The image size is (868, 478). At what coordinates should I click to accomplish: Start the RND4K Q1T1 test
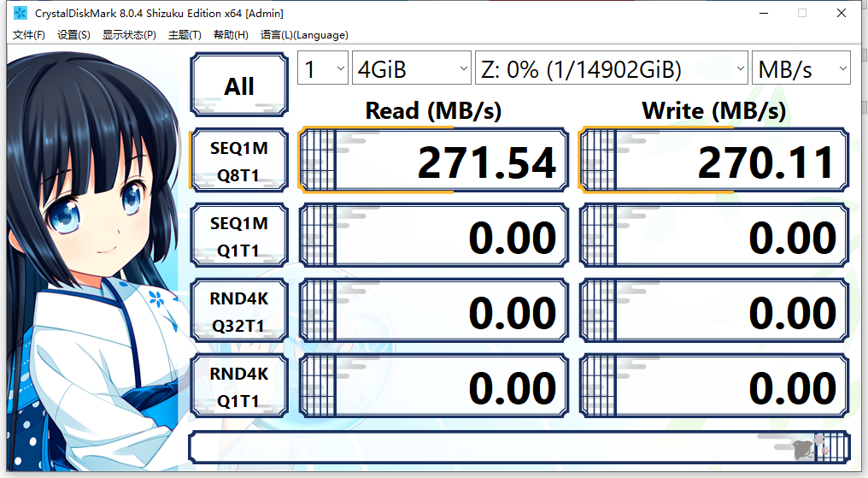tap(239, 387)
